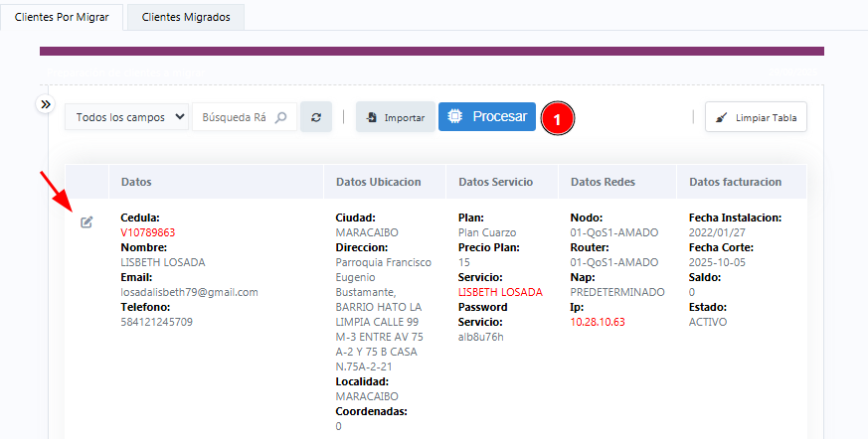Open the LISBETH LOSADA service link

tap(500, 292)
